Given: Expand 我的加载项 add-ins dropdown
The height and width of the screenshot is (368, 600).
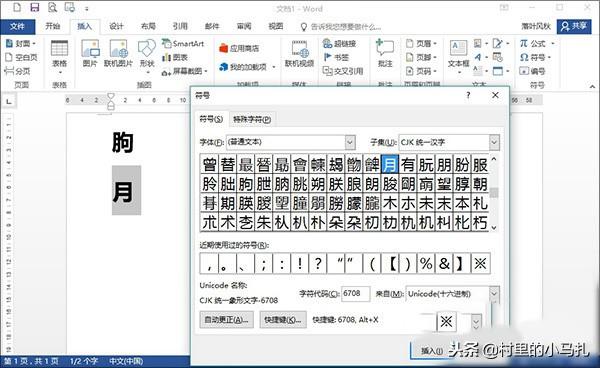Looking at the screenshot, I should pos(274,67).
